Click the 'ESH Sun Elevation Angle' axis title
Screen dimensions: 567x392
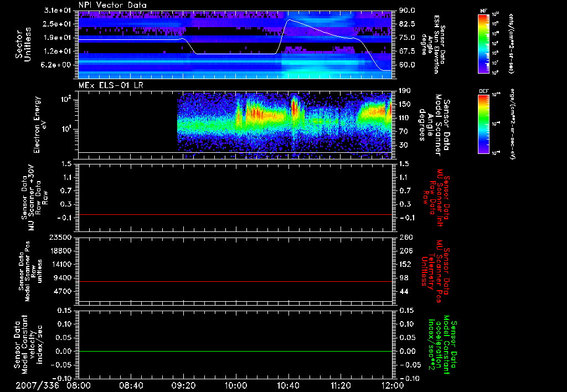(x=432, y=44)
